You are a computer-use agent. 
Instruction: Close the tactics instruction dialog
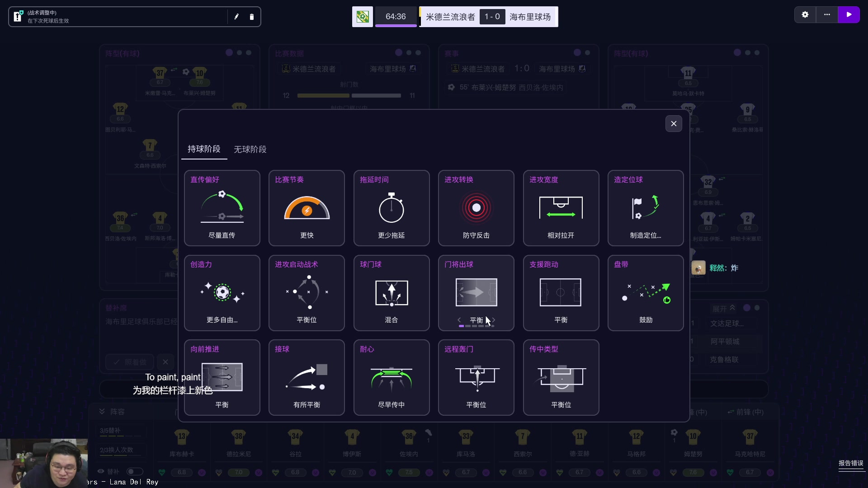click(x=674, y=124)
